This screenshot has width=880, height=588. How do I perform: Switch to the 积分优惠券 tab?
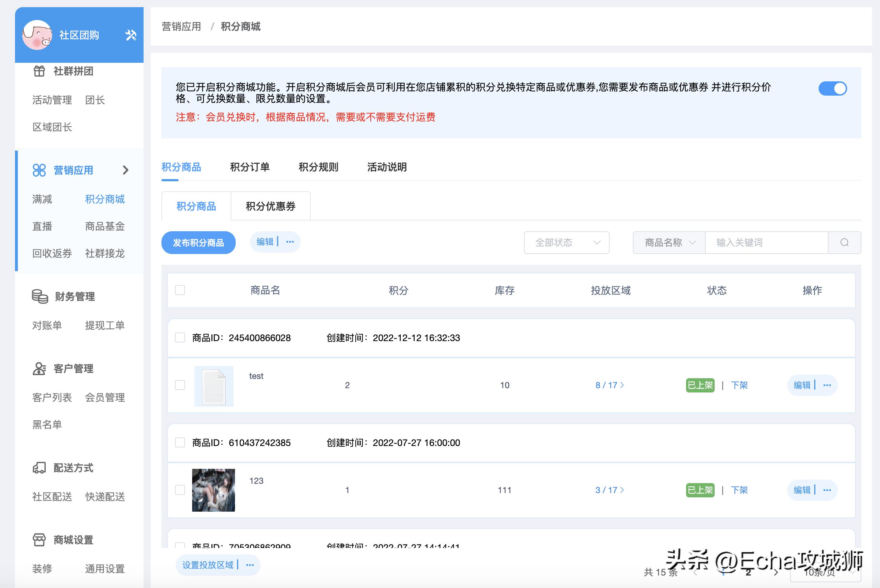(270, 206)
